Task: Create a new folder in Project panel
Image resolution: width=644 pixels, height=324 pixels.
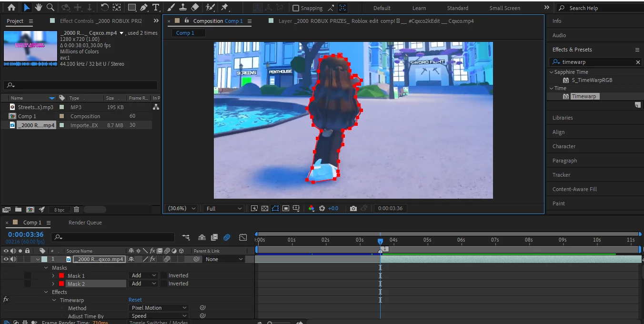Action: click(18, 209)
